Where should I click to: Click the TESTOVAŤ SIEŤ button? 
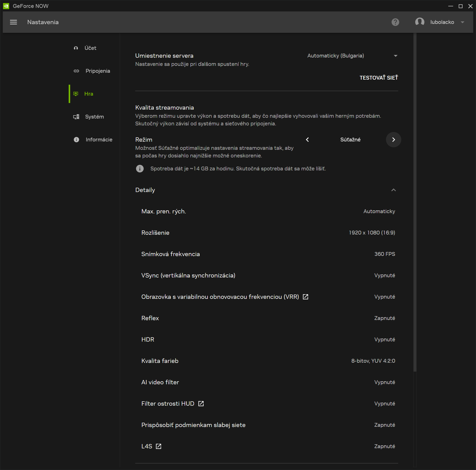click(x=379, y=78)
